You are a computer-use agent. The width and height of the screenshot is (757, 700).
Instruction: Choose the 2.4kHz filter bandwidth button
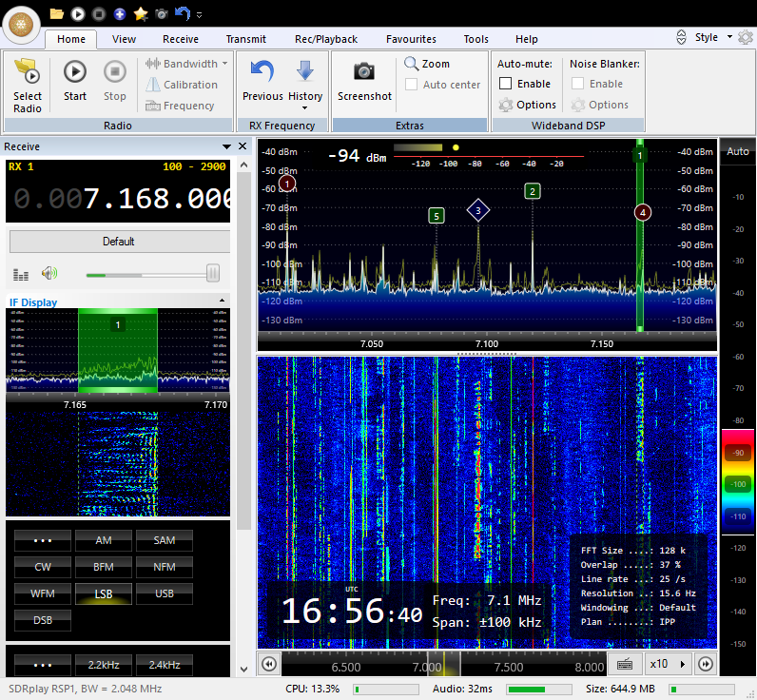[165, 665]
